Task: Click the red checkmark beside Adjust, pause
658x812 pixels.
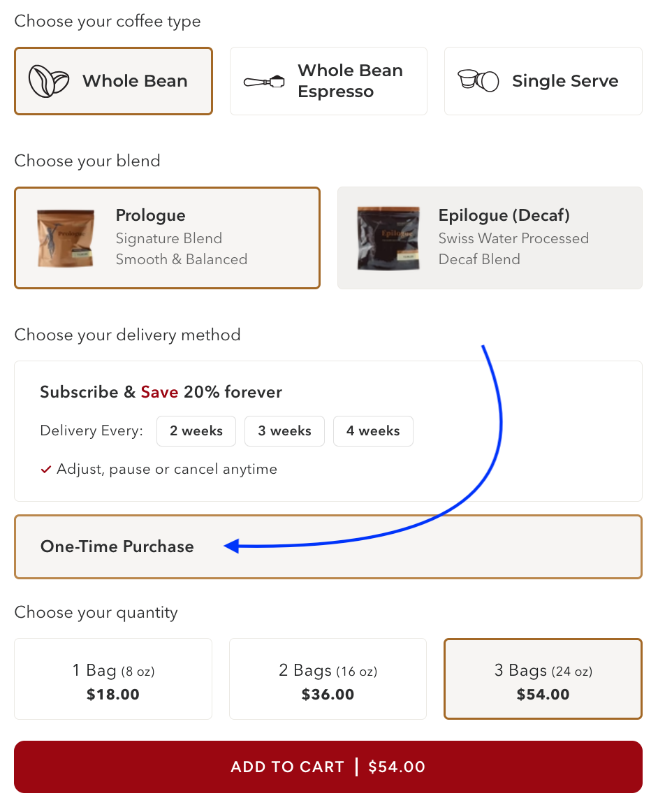Action: [46, 470]
